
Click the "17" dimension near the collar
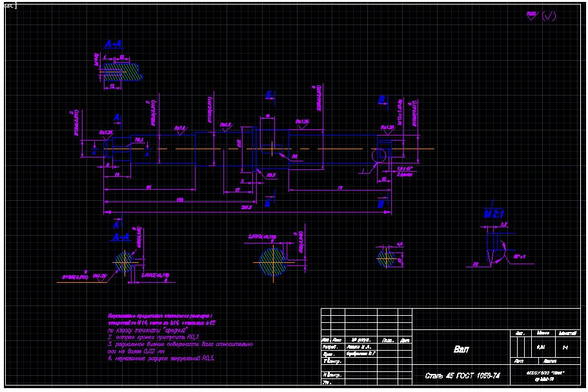click(238, 190)
